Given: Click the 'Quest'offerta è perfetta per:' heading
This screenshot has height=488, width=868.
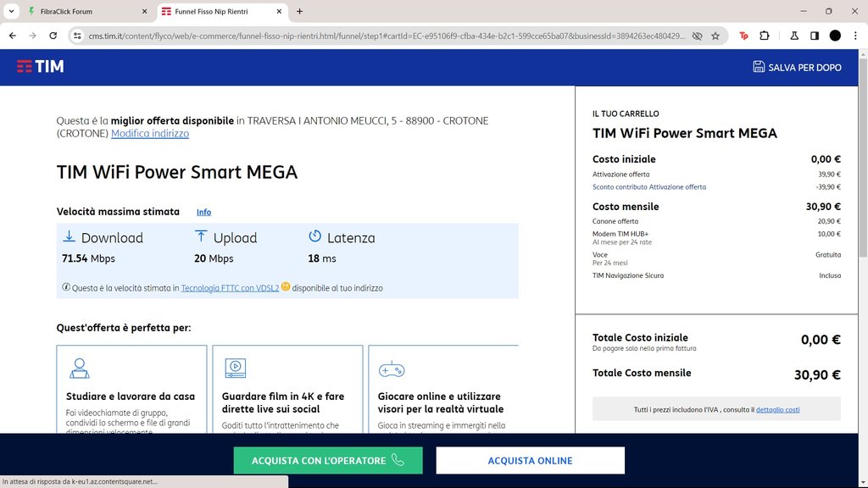Looking at the screenshot, I should pyautogui.click(x=124, y=328).
